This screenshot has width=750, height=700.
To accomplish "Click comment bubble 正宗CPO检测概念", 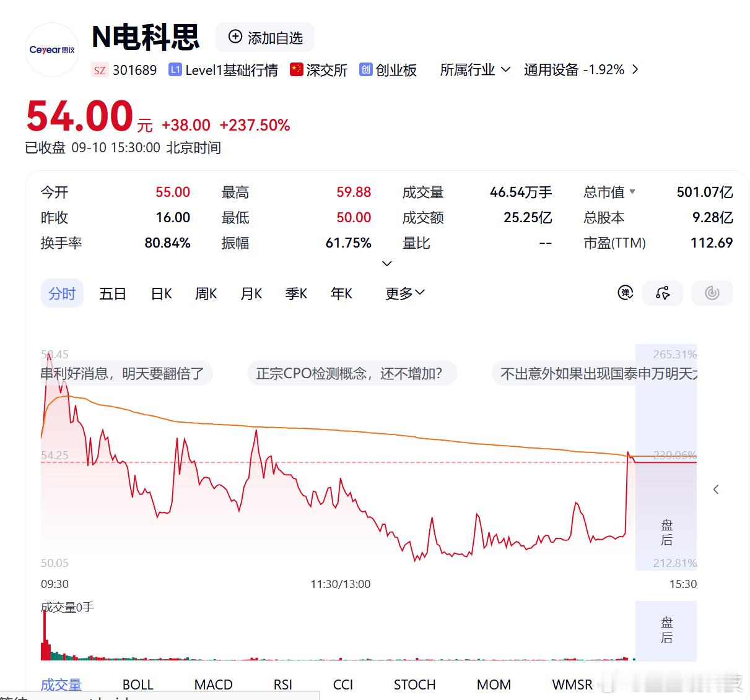I will (352, 373).
